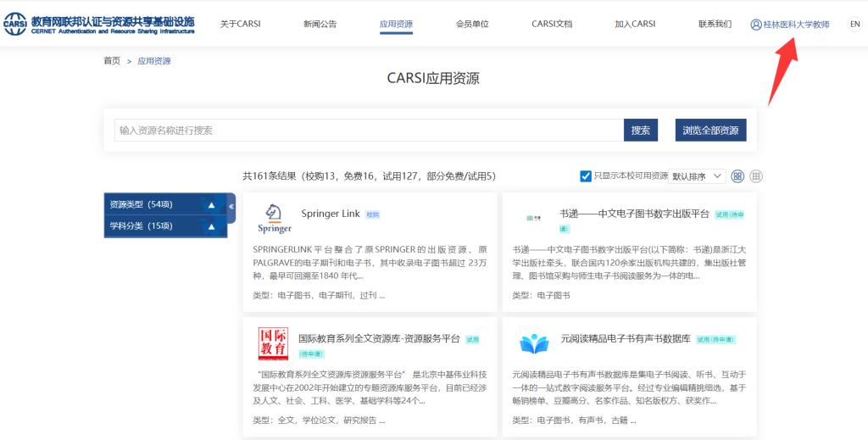The height and width of the screenshot is (440, 868).
Task: Click the 国际教育 resource logo
Action: point(273,343)
